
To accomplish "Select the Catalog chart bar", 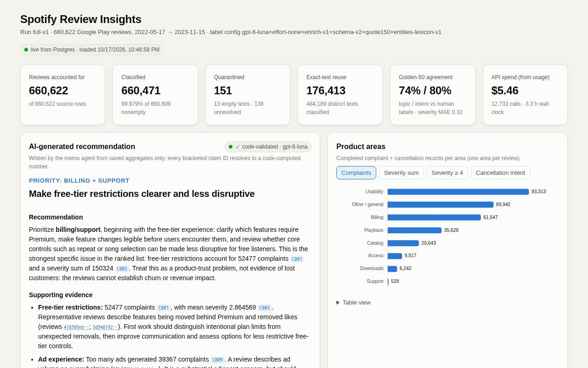I will coord(403,243).
